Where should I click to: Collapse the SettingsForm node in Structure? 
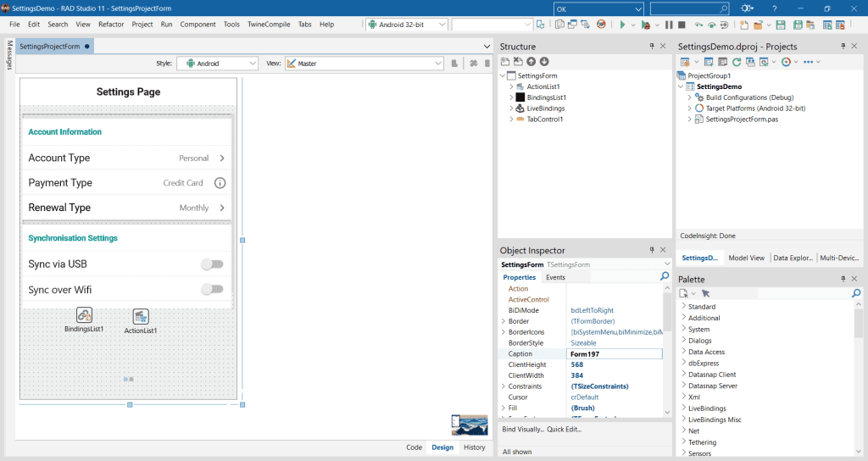[503, 75]
